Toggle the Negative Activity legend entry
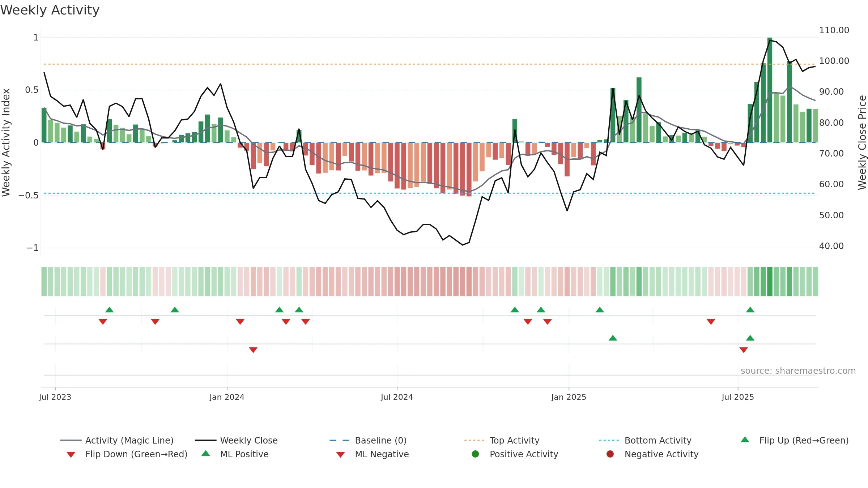The height and width of the screenshot is (488, 868). [652, 454]
